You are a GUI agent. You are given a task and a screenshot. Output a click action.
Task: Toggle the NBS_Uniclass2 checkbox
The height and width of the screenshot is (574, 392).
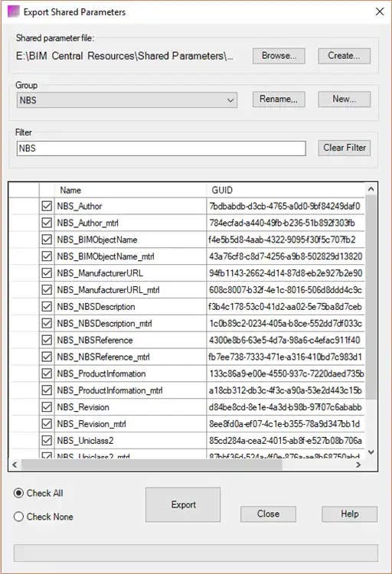tap(47, 441)
